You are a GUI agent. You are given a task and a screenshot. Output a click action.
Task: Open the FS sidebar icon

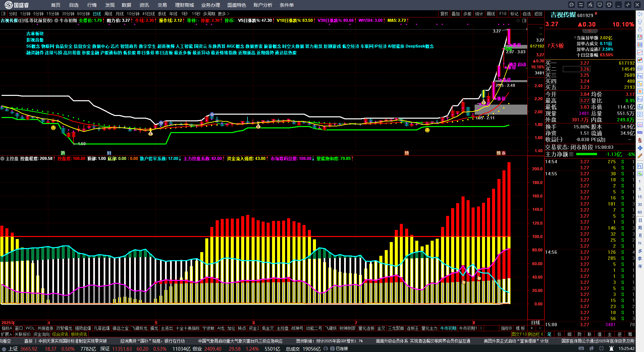640,166
